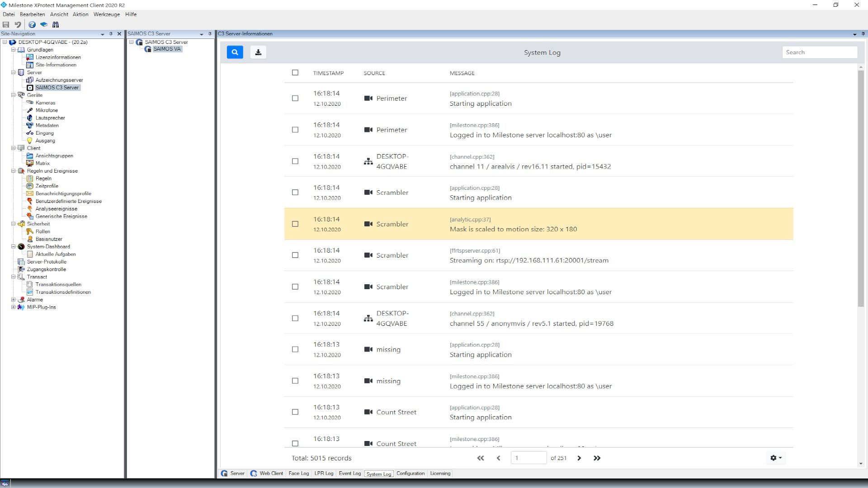Switch to the Event Log tab

coord(350,474)
